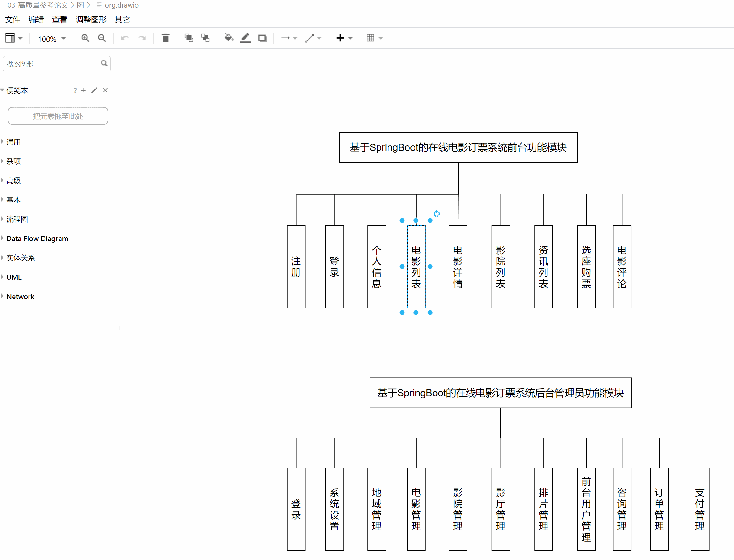Select the 影院列表 box

click(x=501, y=267)
